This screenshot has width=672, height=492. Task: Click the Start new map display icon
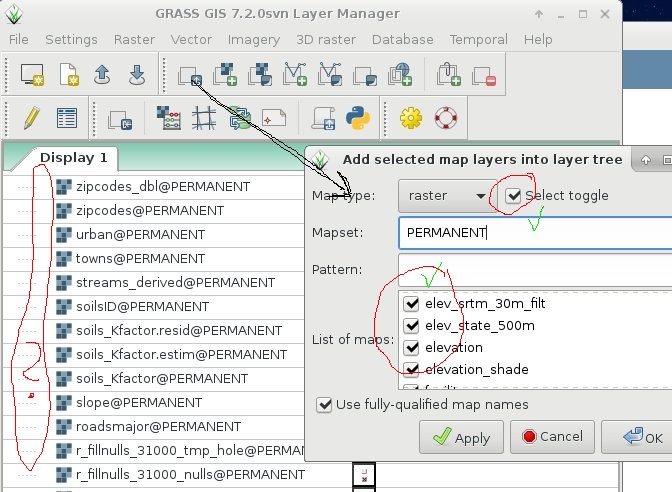pyautogui.click(x=32, y=75)
